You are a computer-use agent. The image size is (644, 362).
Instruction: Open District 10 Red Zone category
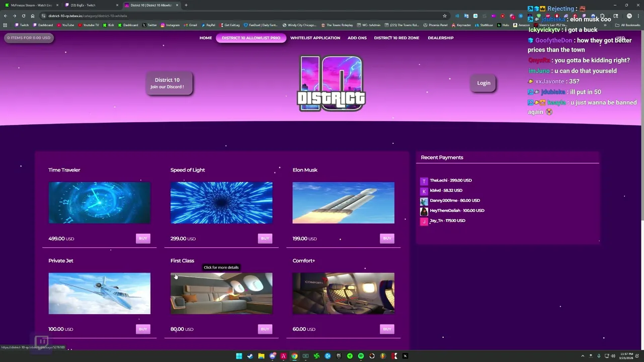click(x=396, y=38)
